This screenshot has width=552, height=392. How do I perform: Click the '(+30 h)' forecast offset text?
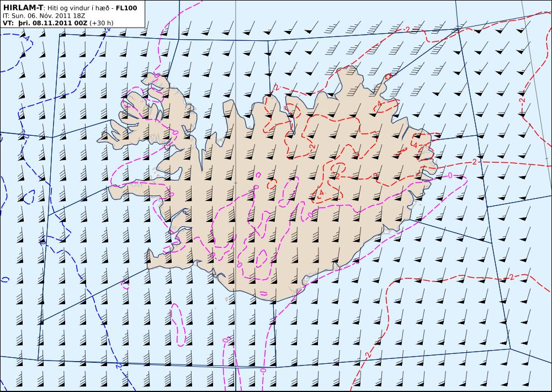pos(102,23)
